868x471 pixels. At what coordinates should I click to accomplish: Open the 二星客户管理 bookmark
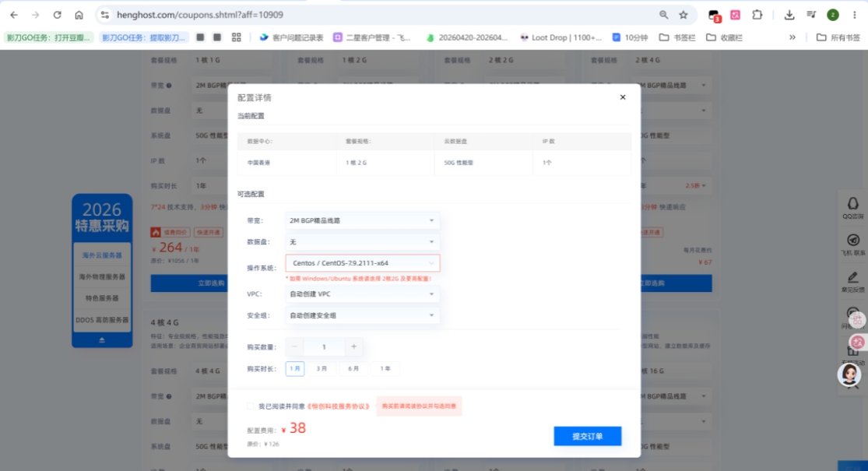coord(372,37)
